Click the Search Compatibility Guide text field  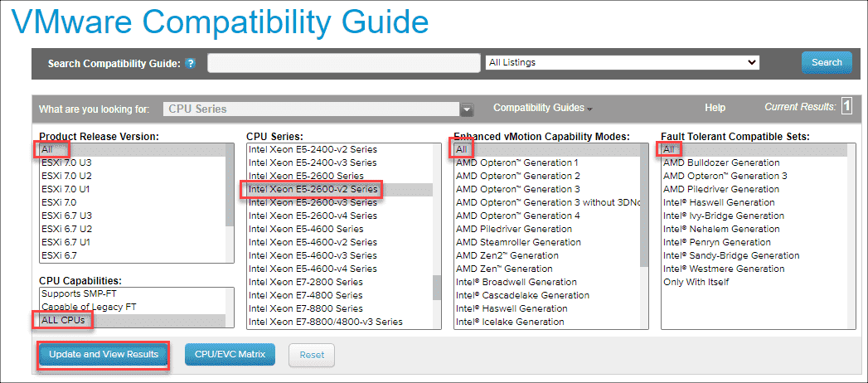(344, 63)
